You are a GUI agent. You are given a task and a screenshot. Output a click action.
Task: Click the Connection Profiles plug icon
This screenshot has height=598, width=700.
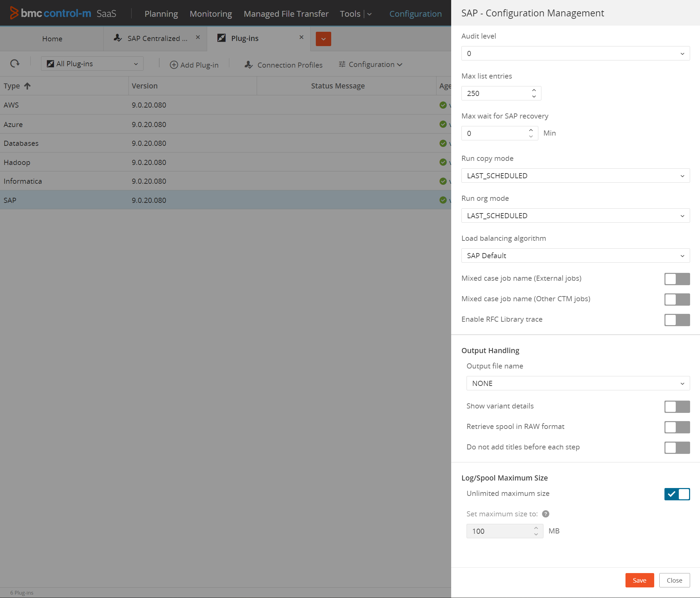click(x=248, y=65)
